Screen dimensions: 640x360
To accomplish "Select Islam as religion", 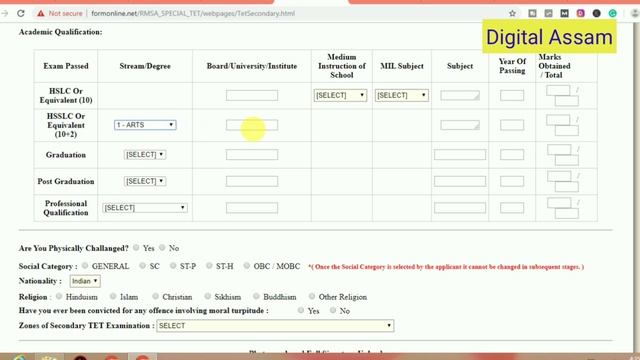I will coord(113,296).
